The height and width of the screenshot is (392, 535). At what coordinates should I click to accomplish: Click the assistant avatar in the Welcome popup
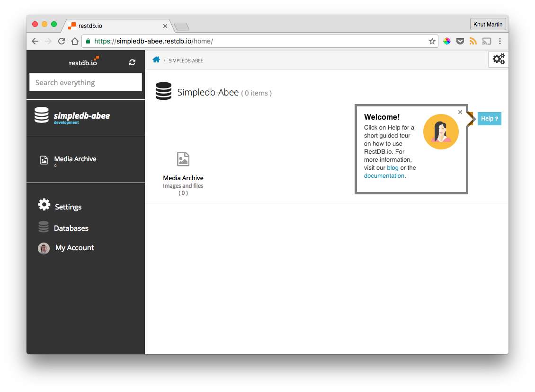(x=441, y=131)
